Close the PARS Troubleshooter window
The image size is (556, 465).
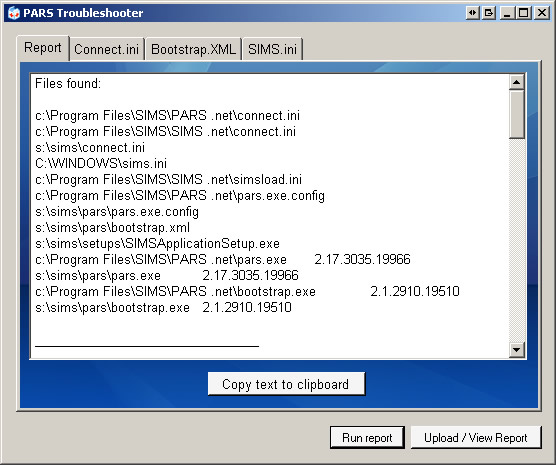(x=541, y=13)
